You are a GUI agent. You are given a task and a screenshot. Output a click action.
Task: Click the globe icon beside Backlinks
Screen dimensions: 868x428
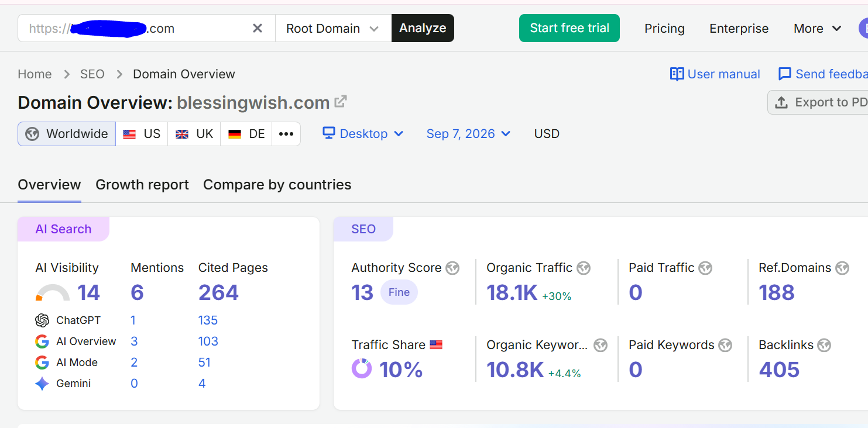(824, 345)
